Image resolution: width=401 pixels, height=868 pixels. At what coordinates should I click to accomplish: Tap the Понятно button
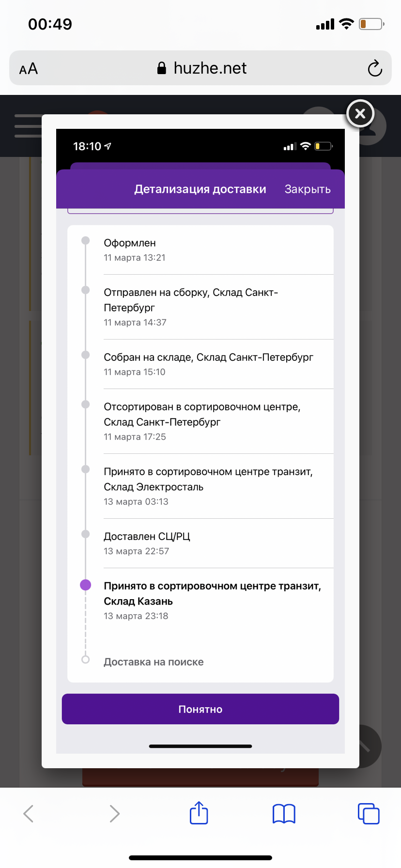tap(200, 709)
